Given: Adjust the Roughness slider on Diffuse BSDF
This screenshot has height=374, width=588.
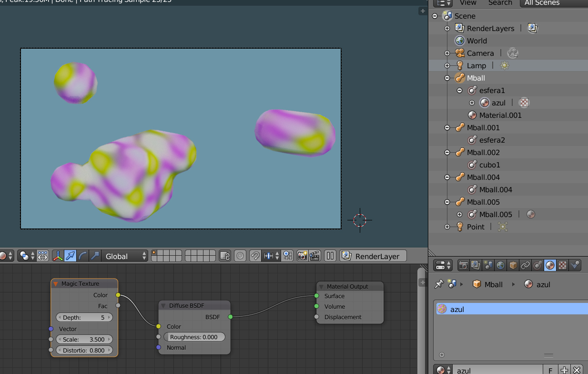Looking at the screenshot, I should pos(194,337).
